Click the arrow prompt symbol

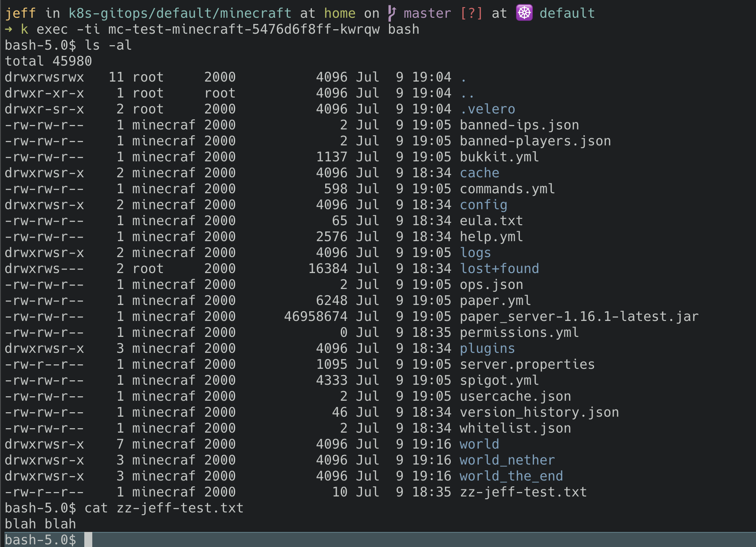pyautogui.click(x=9, y=29)
